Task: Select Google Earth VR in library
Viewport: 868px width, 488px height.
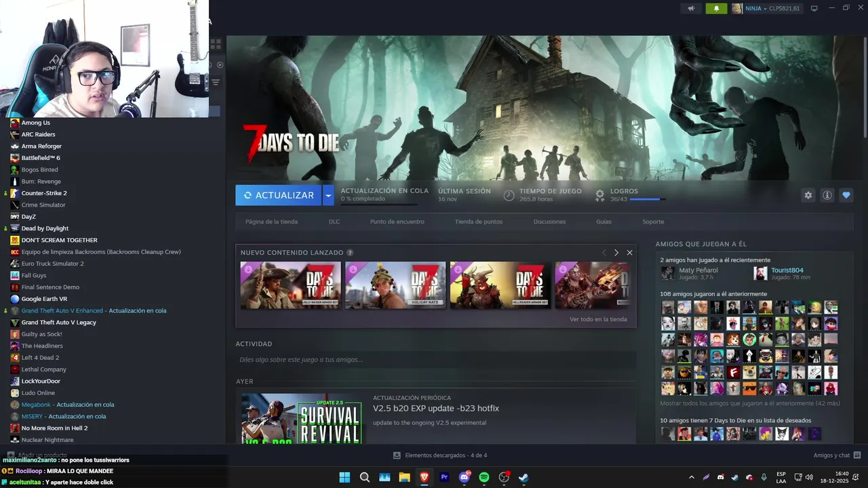Action: 44,299
